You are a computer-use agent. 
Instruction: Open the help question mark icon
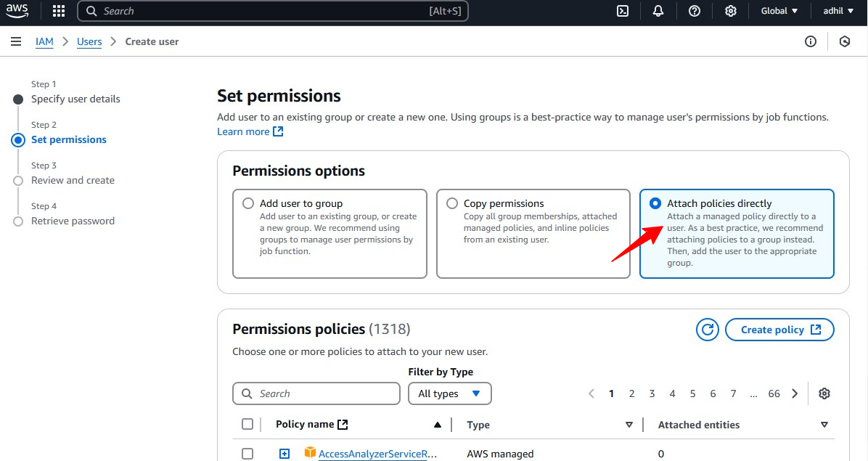pos(695,11)
